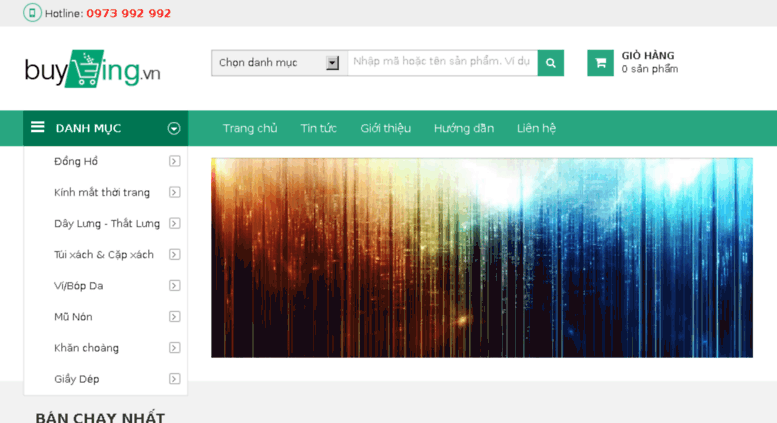
Task: Expand the Đồng Hồ category arrow
Action: click(x=174, y=161)
